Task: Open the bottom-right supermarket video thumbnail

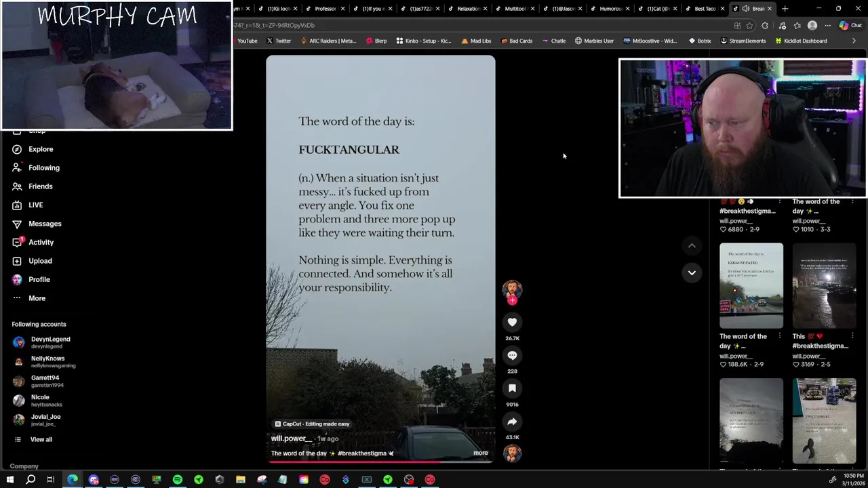Action: (x=825, y=421)
